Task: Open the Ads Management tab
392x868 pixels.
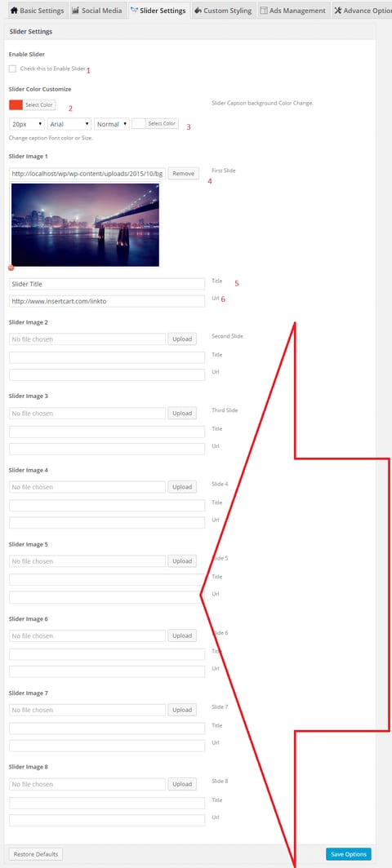Action: [292, 11]
